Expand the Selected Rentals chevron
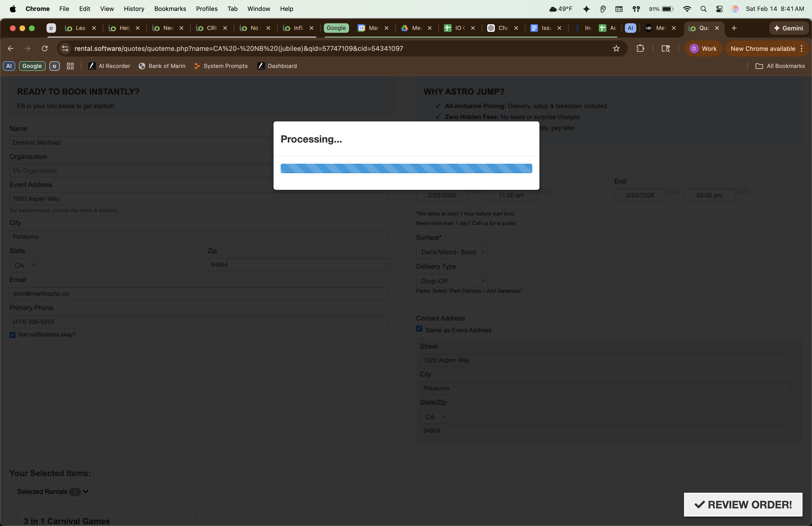This screenshot has height=526, width=812. click(x=86, y=491)
